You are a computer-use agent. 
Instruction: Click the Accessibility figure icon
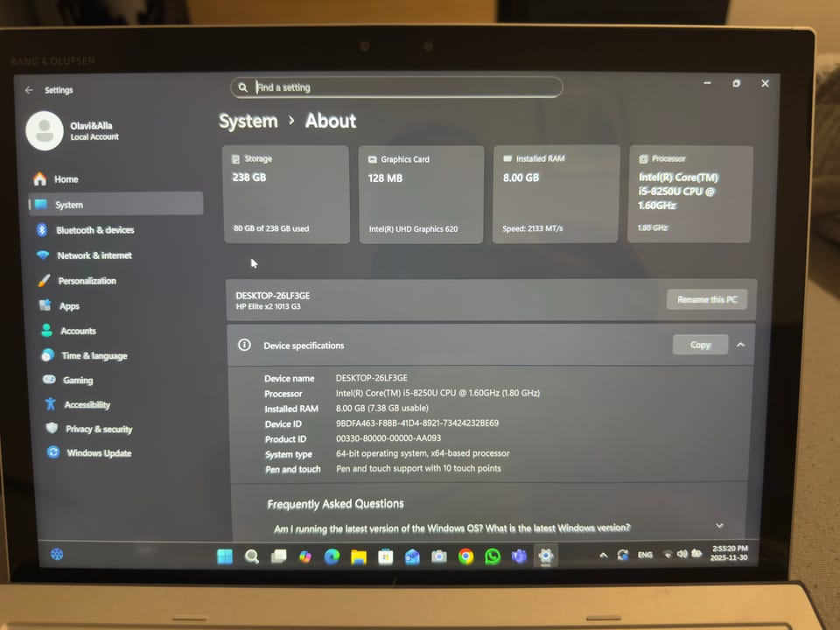[51, 404]
